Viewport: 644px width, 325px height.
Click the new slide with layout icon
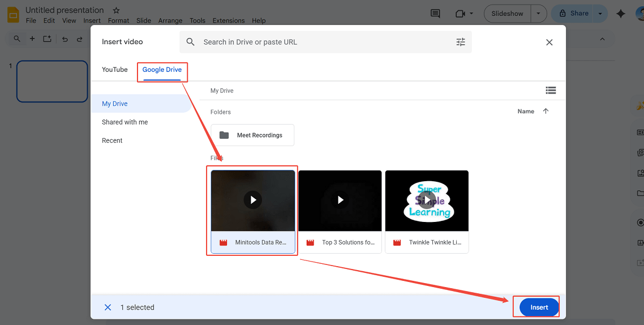[x=47, y=39]
